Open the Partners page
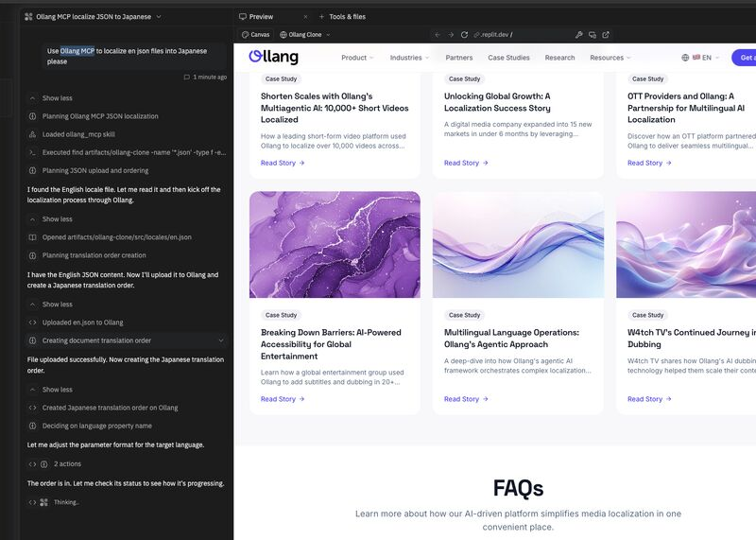 (x=459, y=58)
